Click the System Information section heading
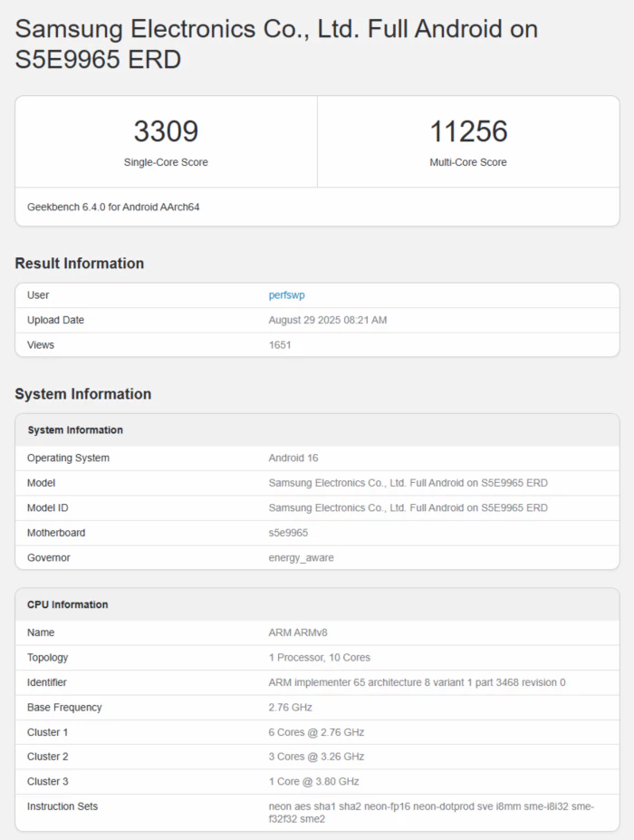This screenshot has width=634, height=840. [x=83, y=394]
